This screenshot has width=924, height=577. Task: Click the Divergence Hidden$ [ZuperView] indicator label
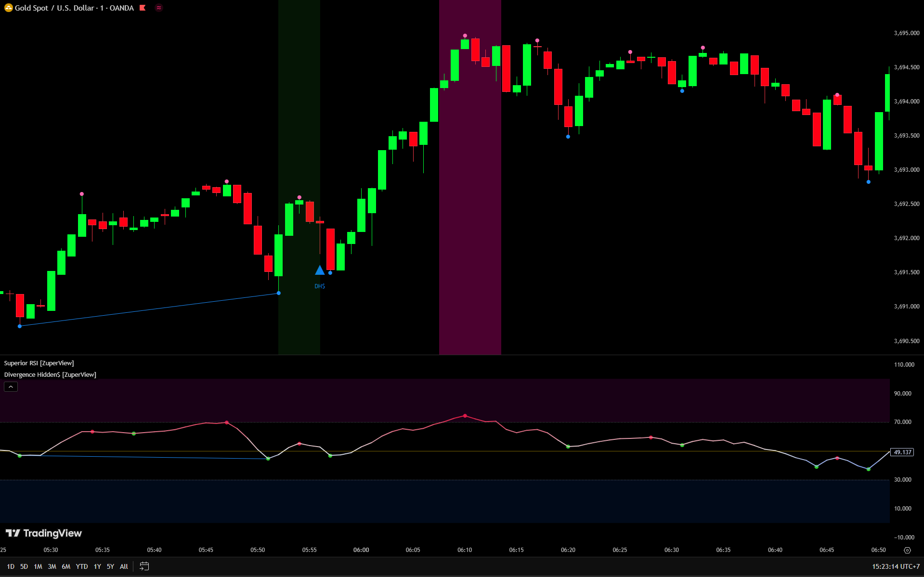[x=50, y=375]
